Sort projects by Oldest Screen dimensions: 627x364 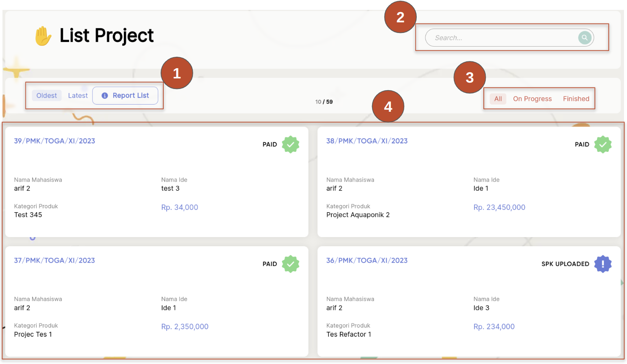point(47,96)
